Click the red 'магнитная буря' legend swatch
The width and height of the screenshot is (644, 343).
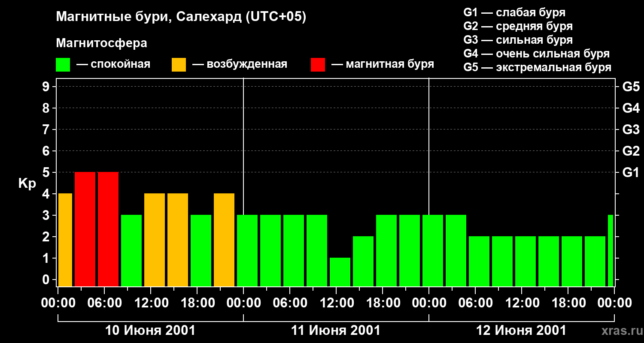(x=318, y=65)
